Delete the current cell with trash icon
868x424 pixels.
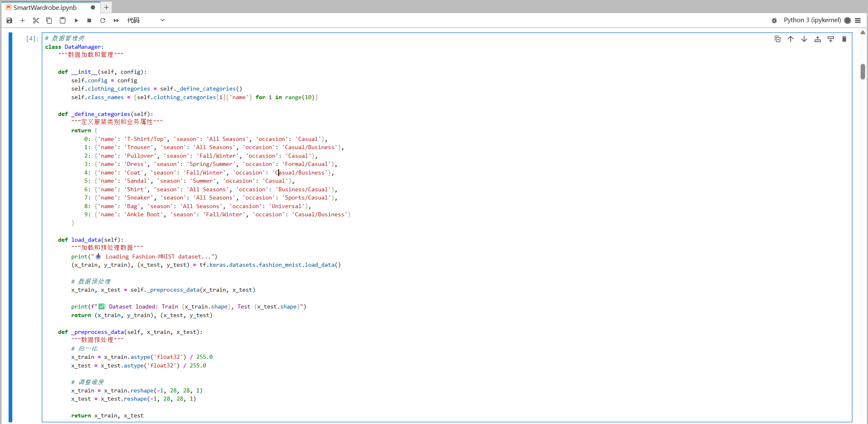(x=844, y=39)
